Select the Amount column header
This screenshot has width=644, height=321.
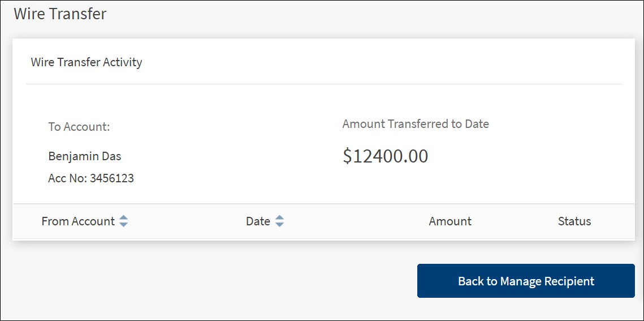(450, 221)
